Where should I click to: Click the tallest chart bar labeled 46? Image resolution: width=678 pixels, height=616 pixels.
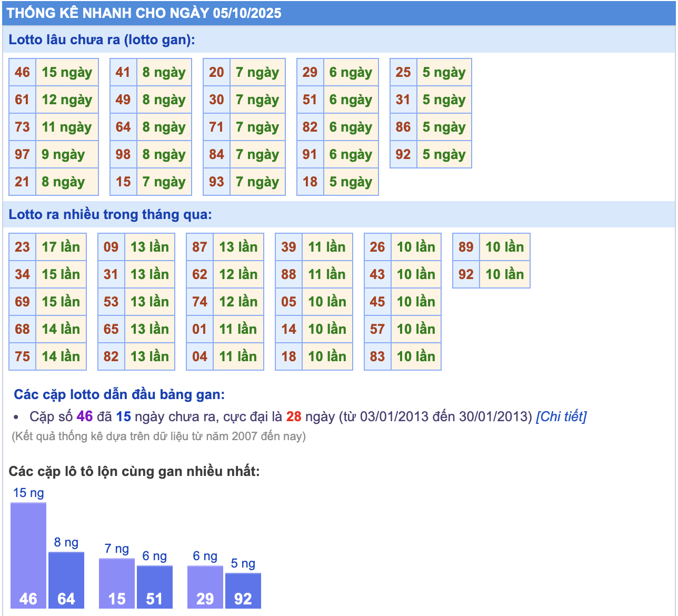tap(28, 555)
